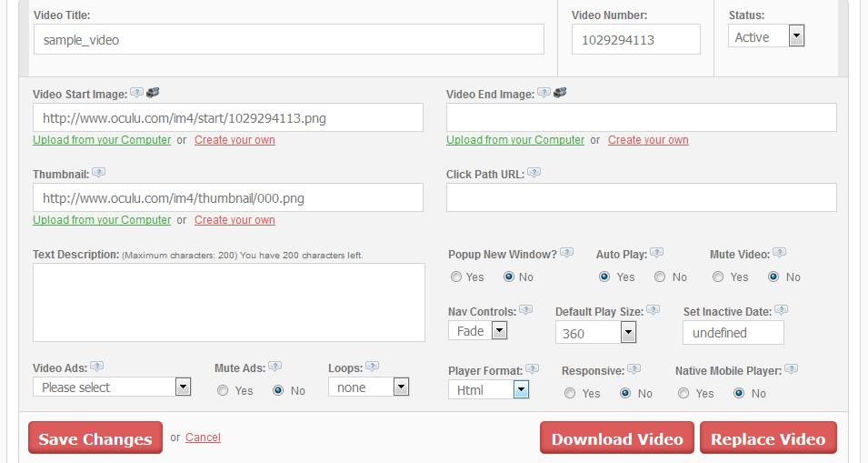
Task: Enable Responsive by selecting Yes
Action: pos(570,393)
